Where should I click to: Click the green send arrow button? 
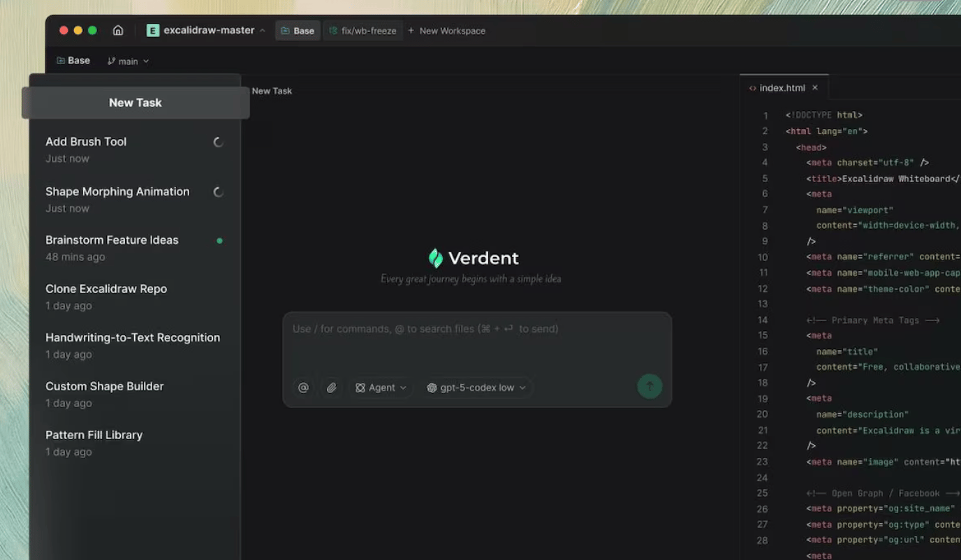click(650, 386)
